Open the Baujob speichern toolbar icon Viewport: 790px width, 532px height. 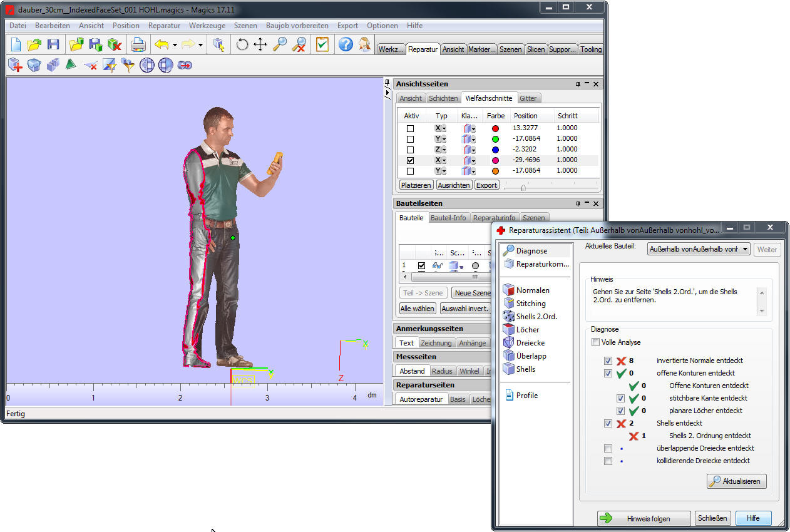click(x=95, y=44)
